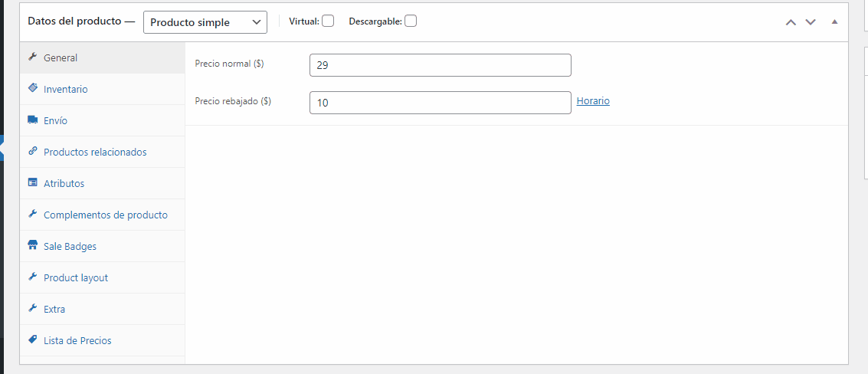Open the Producto simple type dropdown
Viewport: 868px width, 374px height.
pos(205,22)
